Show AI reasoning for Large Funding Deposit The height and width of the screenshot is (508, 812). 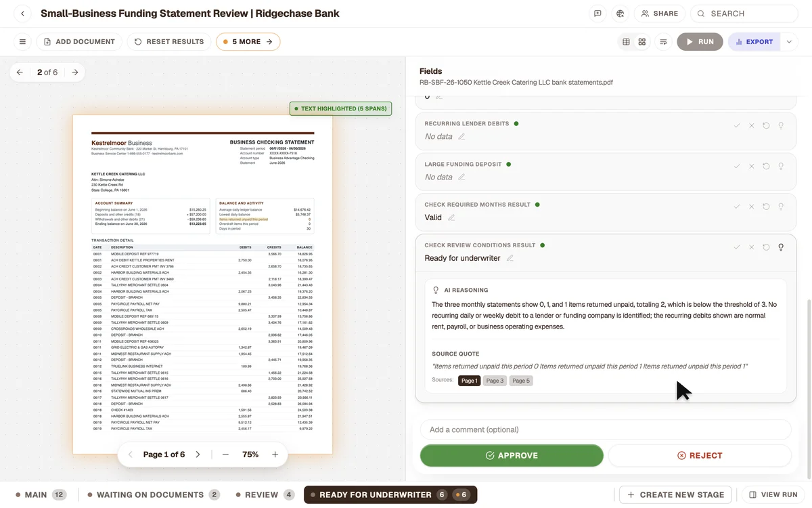point(781,166)
